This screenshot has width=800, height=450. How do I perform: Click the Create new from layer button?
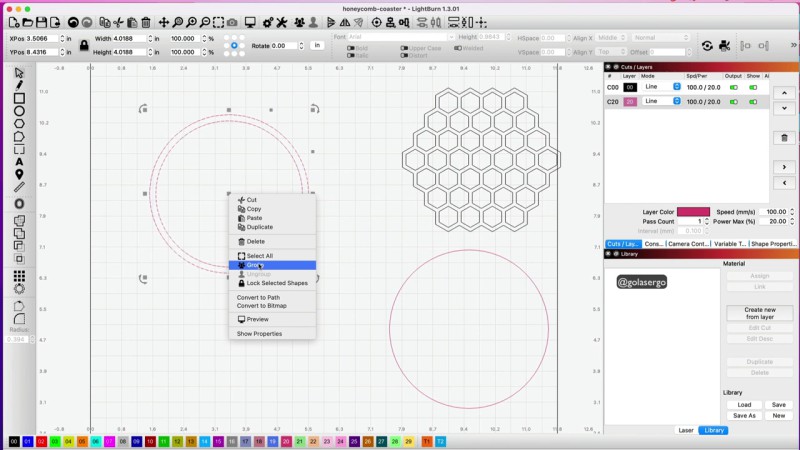pyautogui.click(x=759, y=313)
